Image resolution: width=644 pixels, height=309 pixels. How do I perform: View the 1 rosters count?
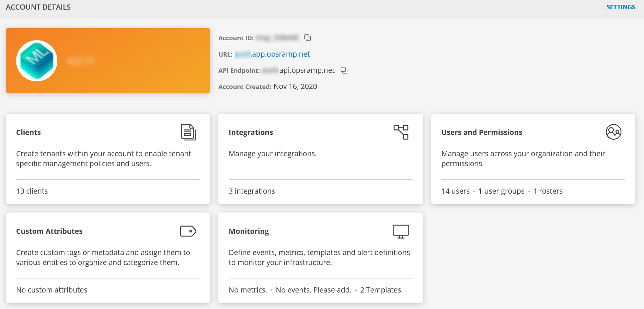[x=548, y=191]
